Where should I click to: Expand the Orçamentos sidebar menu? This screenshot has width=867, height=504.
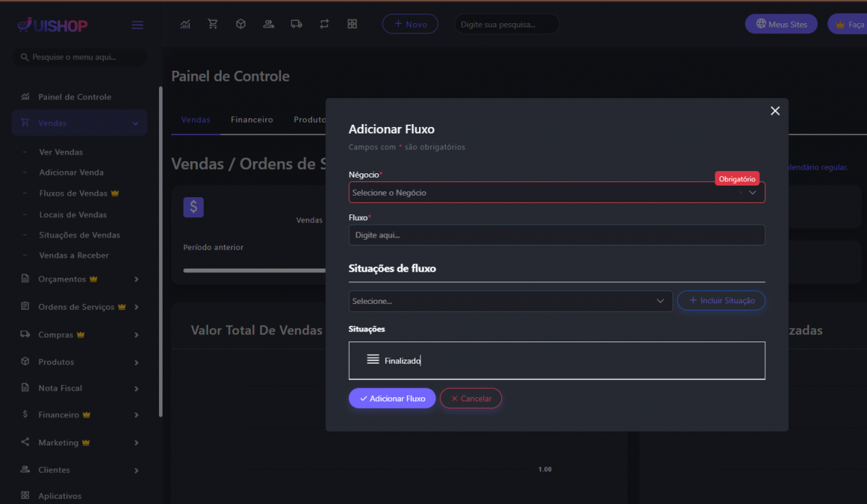pyautogui.click(x=79, y=279)
